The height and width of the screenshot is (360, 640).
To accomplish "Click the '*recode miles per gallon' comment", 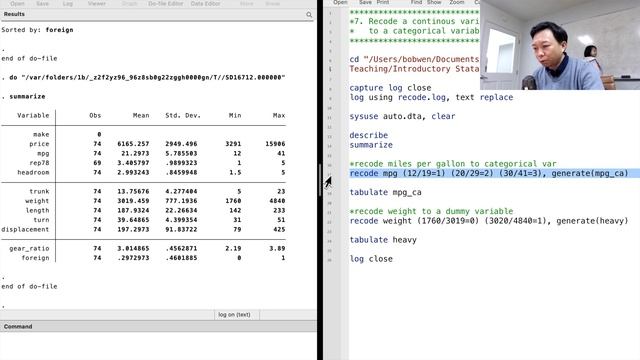I will (x=453, y=164).
